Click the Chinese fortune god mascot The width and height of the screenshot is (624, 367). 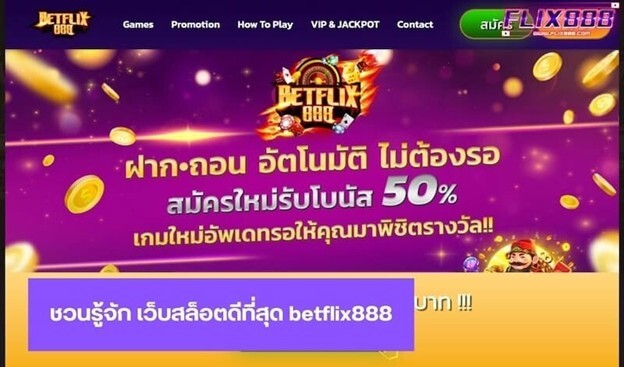point(521,256)
